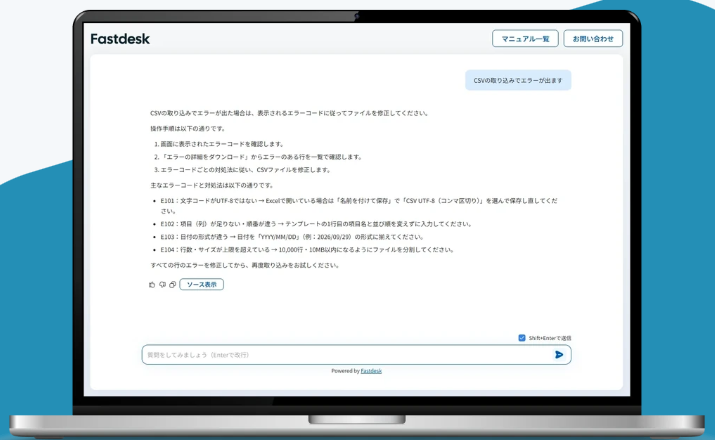The width and height of the screenshot is (715, 440).
Task: Open the マニュアル一覧 button
Action: coord(525,39)
